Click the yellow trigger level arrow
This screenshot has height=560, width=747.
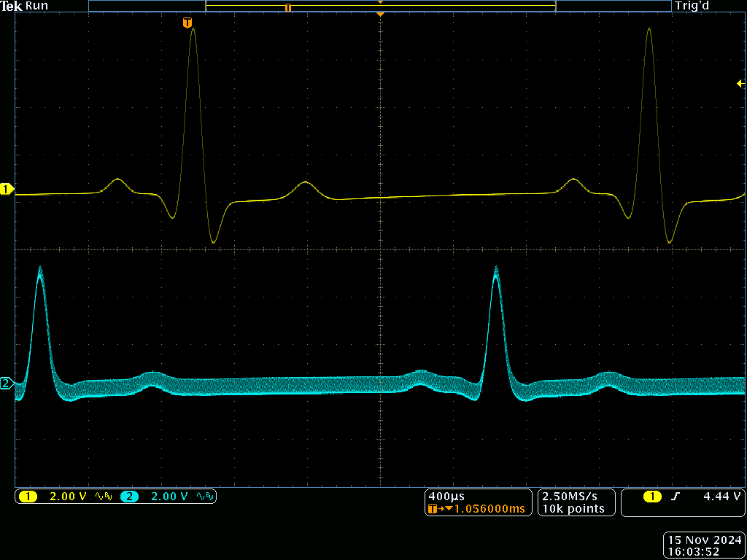click(x=740, y=84)
